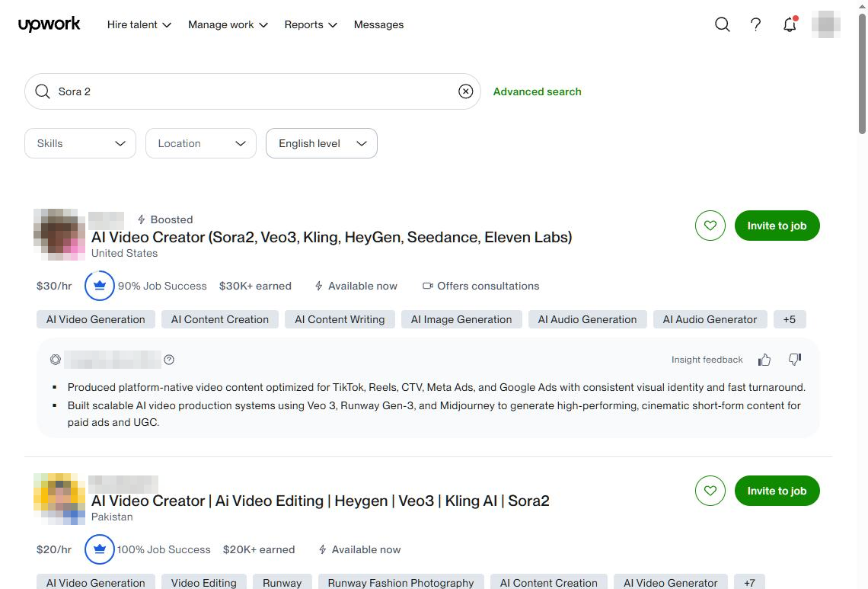Open the Pakistan freelancer profile photo
Image resolution: width=868 pixels, height=589 pixels.
pos(59,498)
